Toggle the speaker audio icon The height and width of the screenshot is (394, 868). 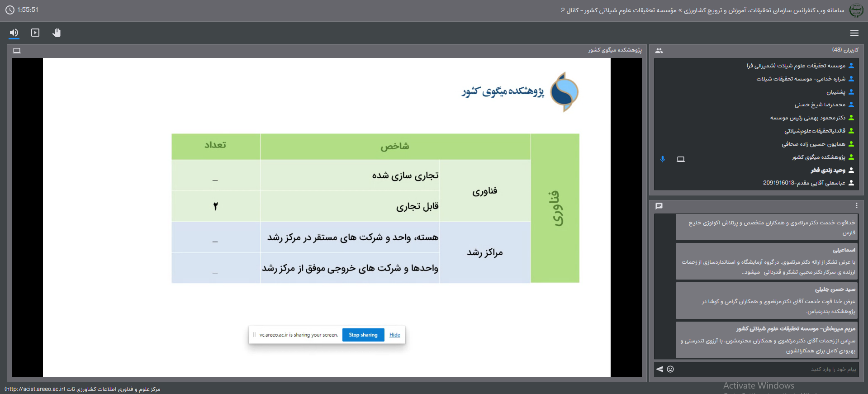[x=14, y=33]
